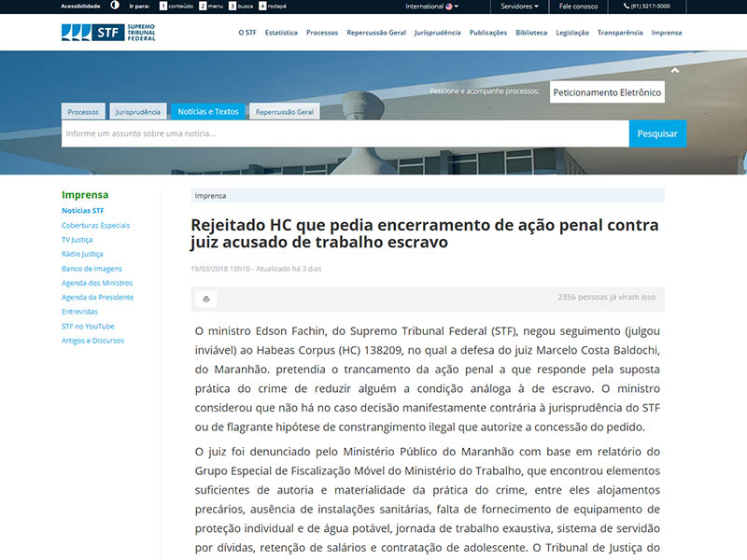Open the Processos top menu
The height and width of the screenshot is (560, 747).
tap(322, 33)
